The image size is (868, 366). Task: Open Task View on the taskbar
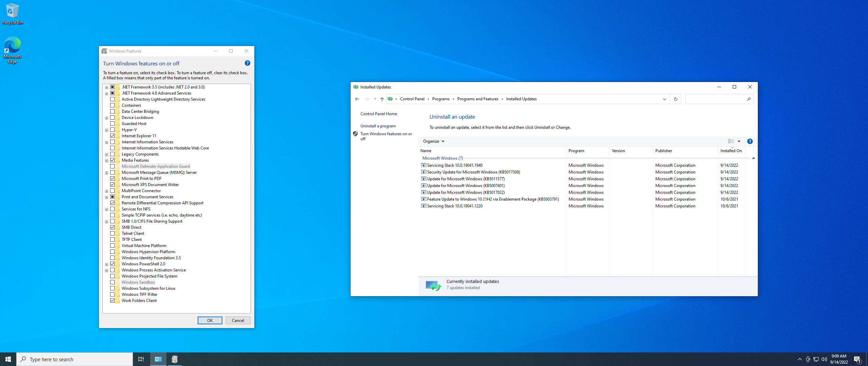coord(141,359)
